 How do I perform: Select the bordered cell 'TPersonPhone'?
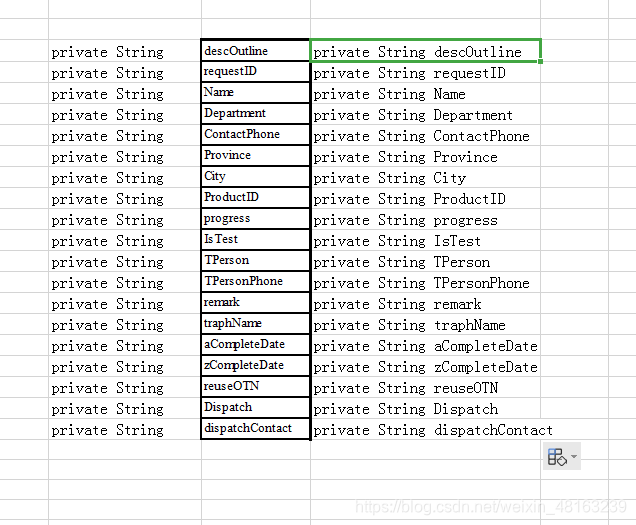pos(256,282)
